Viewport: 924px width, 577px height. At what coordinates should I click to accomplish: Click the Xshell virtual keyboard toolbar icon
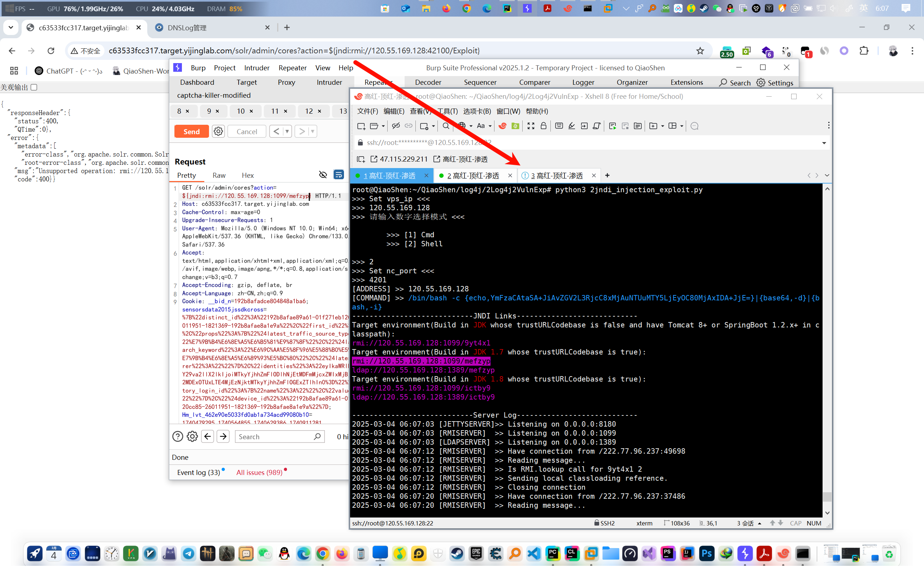[559, 126]
